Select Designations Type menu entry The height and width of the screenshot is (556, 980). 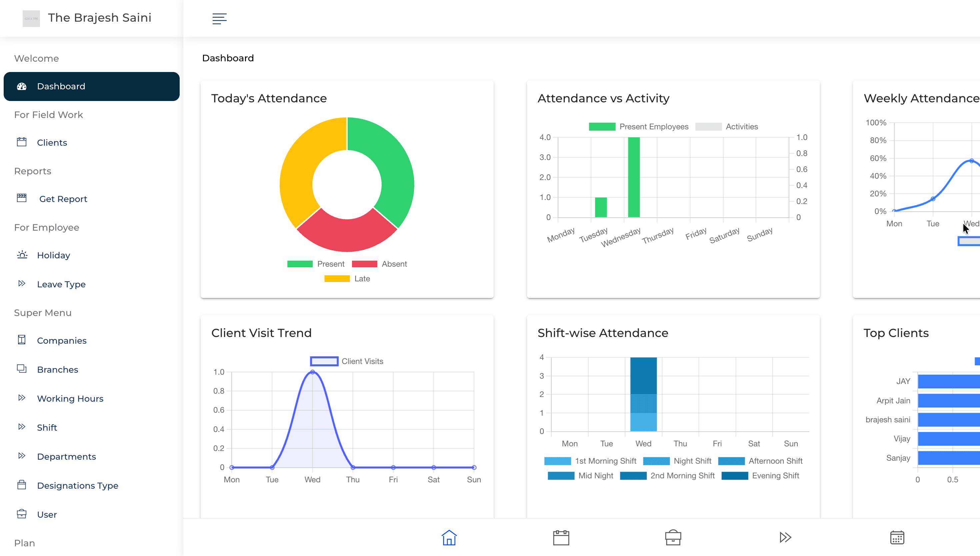click(77, 485)
